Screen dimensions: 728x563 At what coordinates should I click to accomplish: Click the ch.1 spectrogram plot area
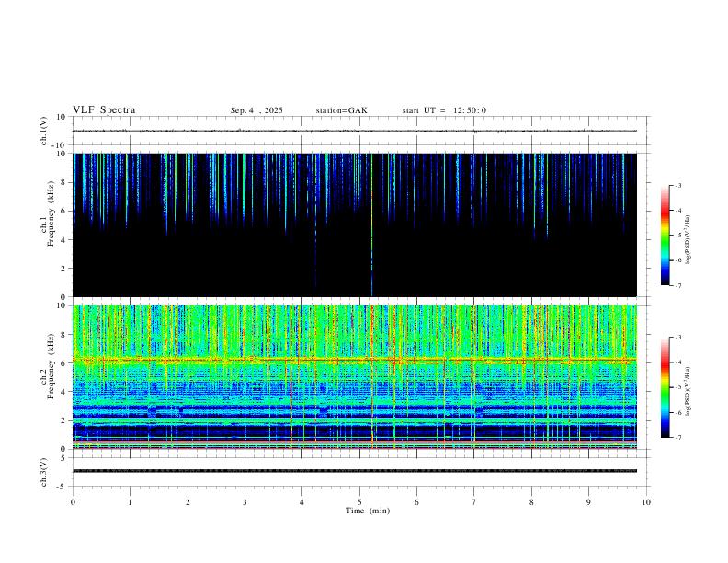pyautogui.click(x=355, y=224)
